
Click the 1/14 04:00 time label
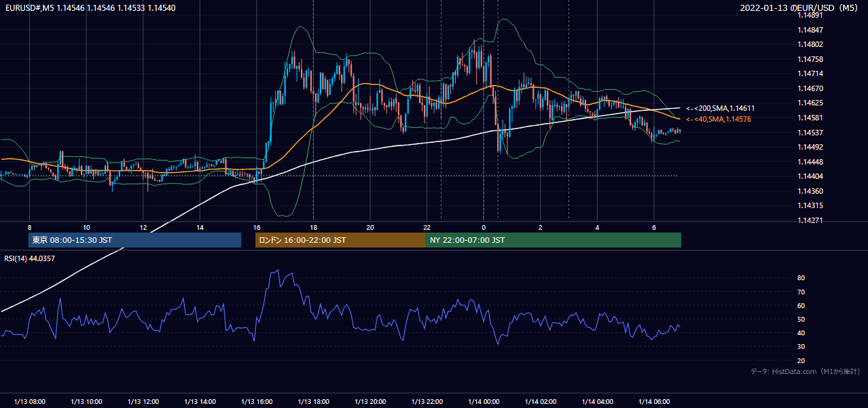tap(597, 402)
